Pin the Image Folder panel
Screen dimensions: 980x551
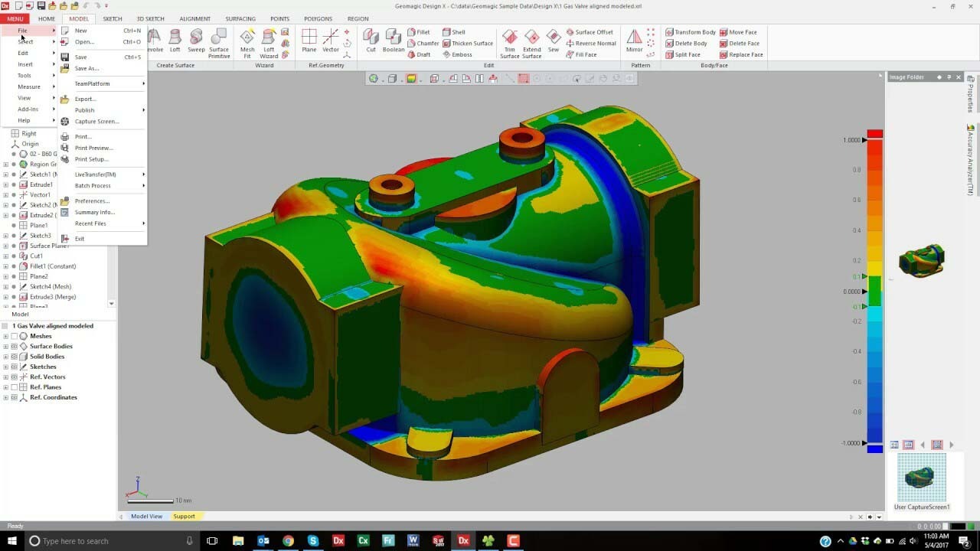pyautogui.click(x=949, y=77)
